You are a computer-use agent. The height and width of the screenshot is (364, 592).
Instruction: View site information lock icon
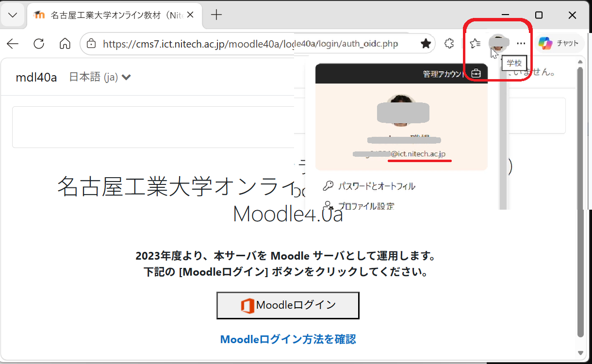coord(91,44)
